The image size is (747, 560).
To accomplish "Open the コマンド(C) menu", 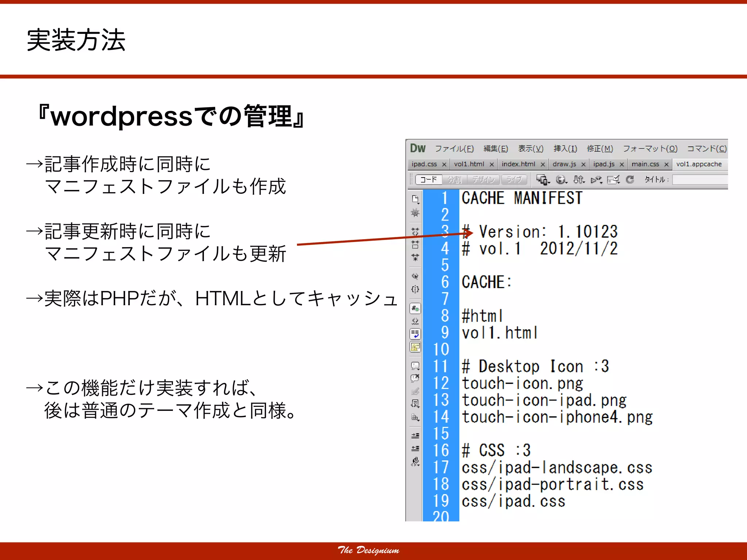I will click(x=707, y=148).
